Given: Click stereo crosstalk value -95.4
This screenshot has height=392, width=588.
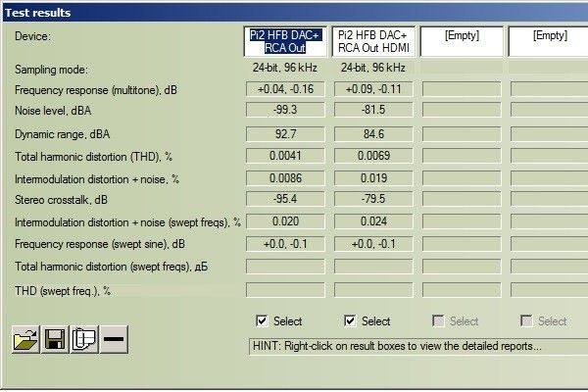Looking at the screenshot, I should coord(285,199).
